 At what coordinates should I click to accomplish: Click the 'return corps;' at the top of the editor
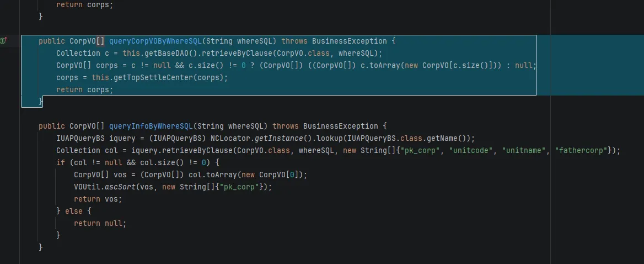84,5
